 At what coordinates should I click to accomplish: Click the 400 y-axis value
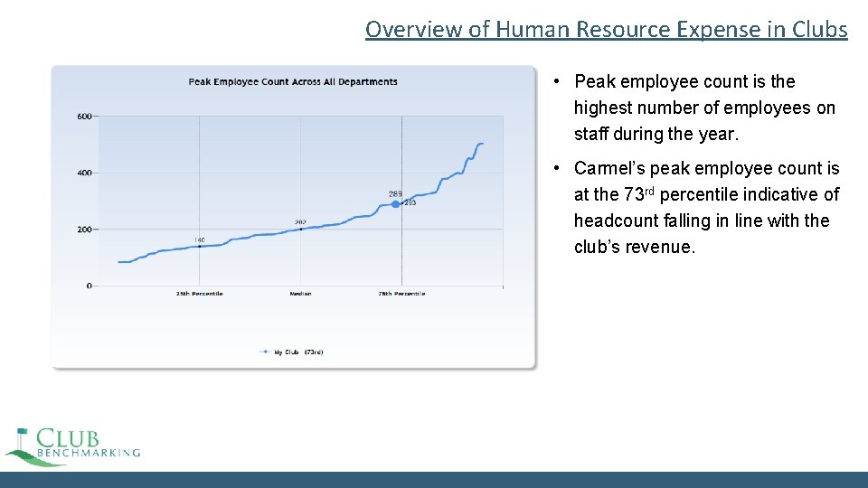pos(84,173)
